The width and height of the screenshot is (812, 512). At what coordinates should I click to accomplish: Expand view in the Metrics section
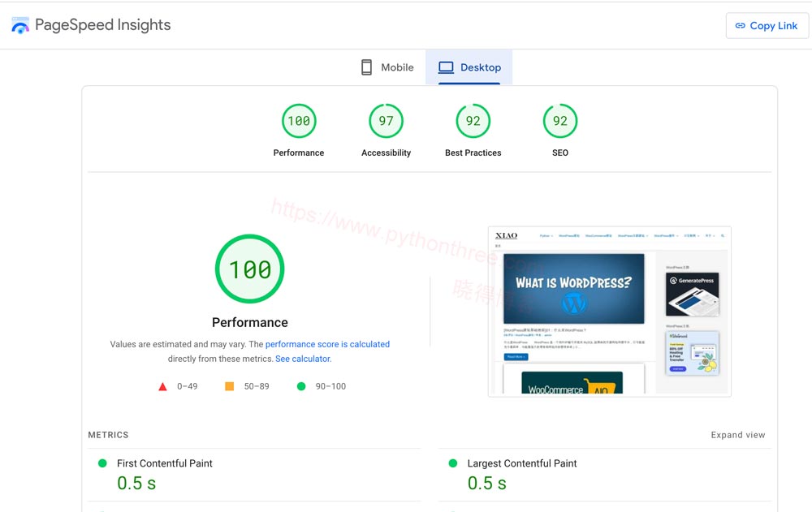click(737, 435)
